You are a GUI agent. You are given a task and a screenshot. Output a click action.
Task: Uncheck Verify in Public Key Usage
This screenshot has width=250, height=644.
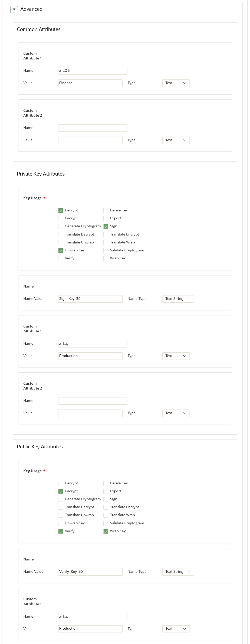pos(61,531)
